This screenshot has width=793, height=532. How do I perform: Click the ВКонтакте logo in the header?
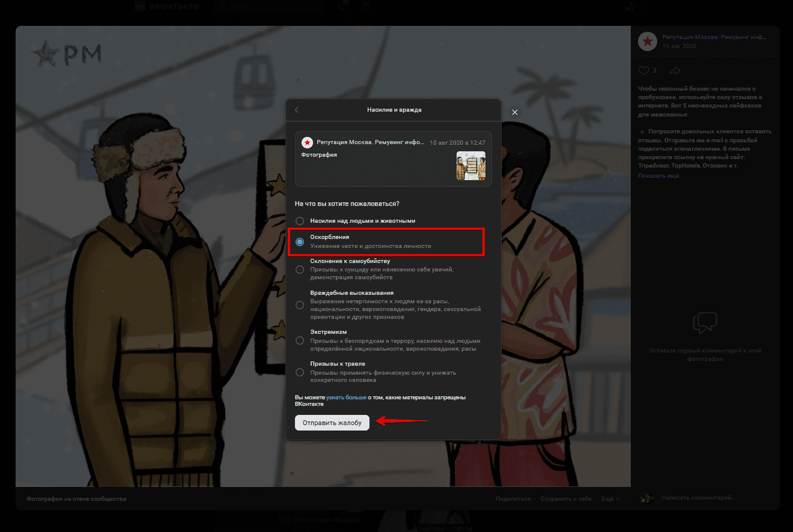click(x=166, y=7)
